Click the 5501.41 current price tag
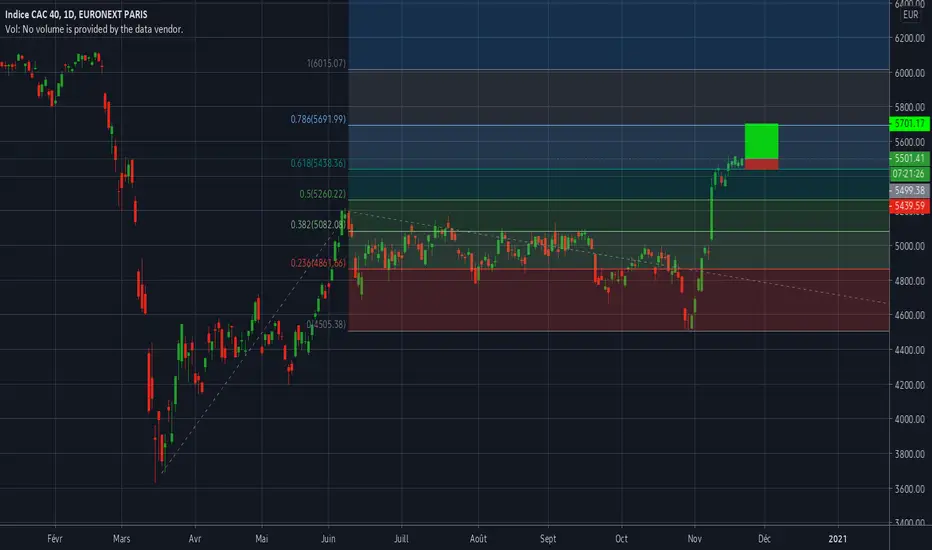 coord(909,158)
